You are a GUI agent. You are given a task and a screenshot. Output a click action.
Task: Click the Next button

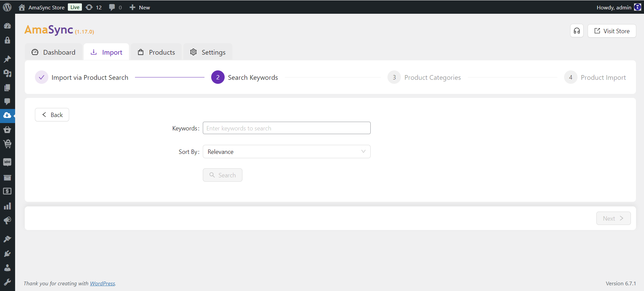[x=613, y=218]
